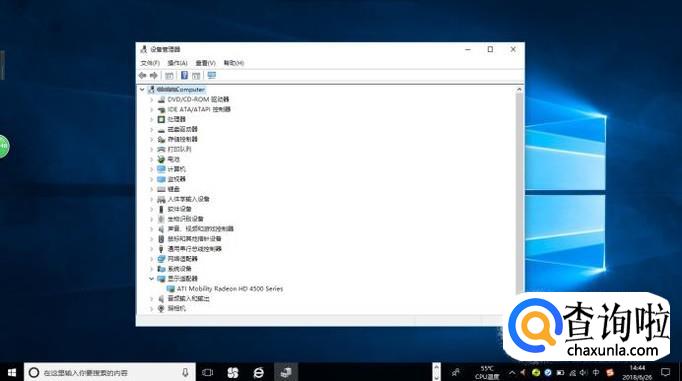Image resolution: width=682 pixels, height=381 pixels.
Task: Collapse the display adapters category
Action: pos(151,279)
